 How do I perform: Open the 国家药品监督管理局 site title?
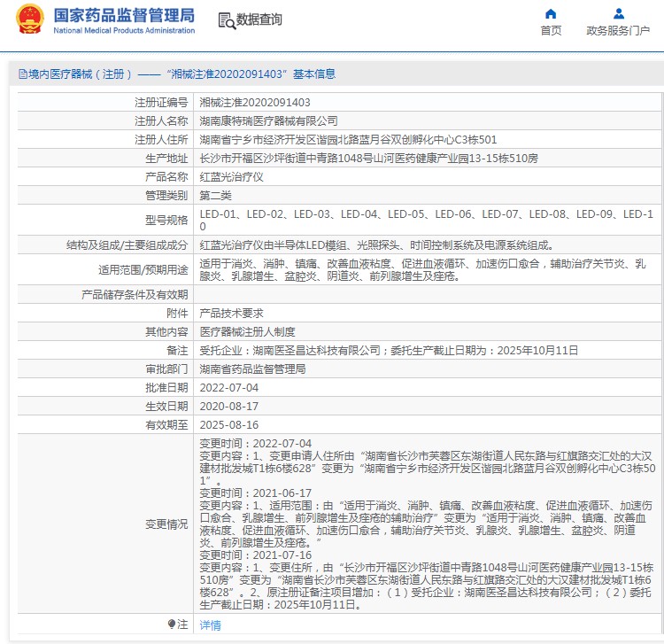124,15
